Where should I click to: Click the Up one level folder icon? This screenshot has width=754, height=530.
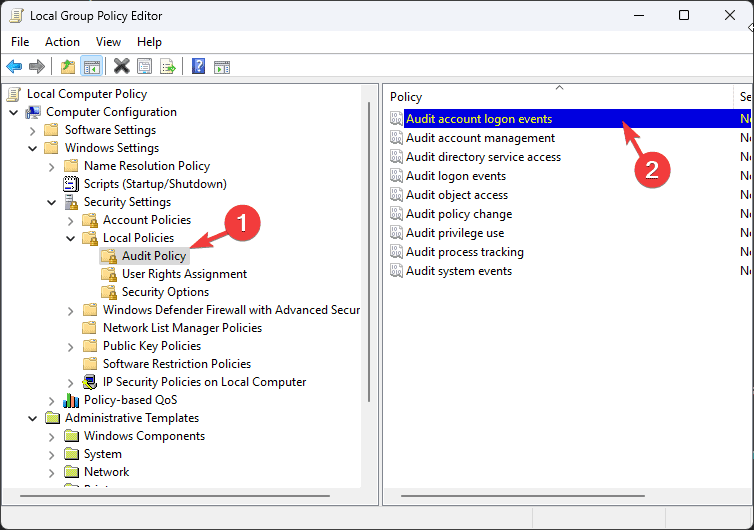click(68, 66)
